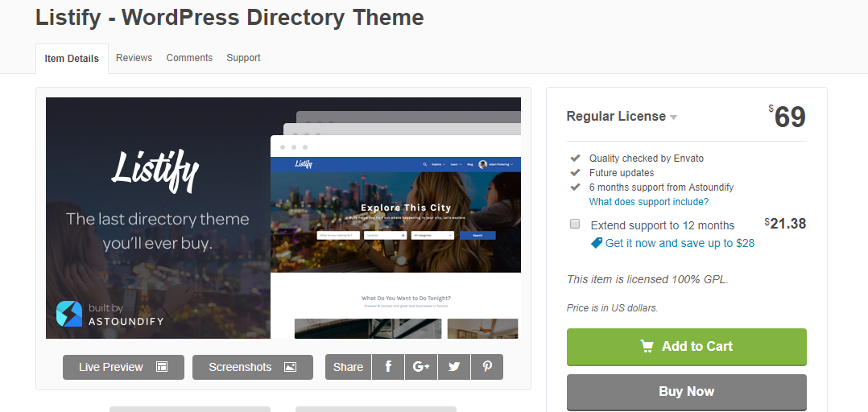The width and height of the screenshot is (868, 412).
Task: Click the page title 'Listify - WordPress Directory Theme'
Action: (229, 18)
